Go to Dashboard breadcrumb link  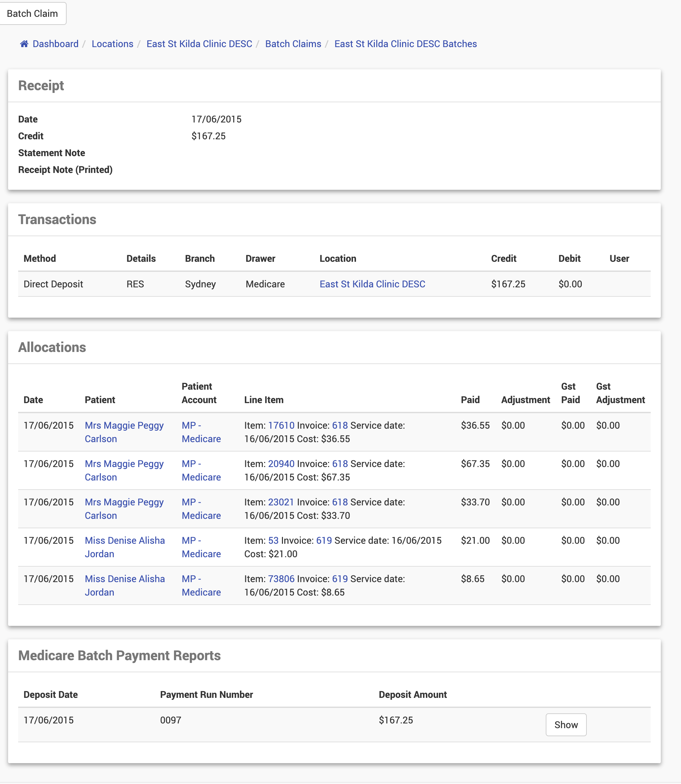(56, 44)
